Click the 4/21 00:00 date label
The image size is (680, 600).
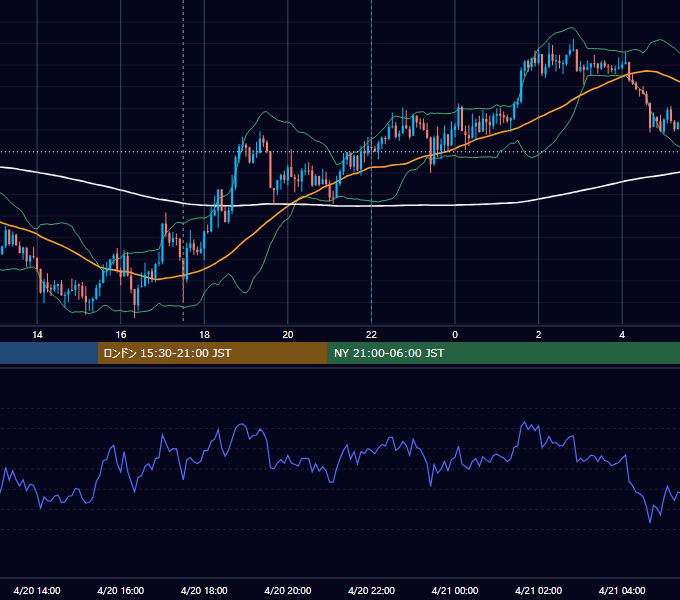click(455, 590)
